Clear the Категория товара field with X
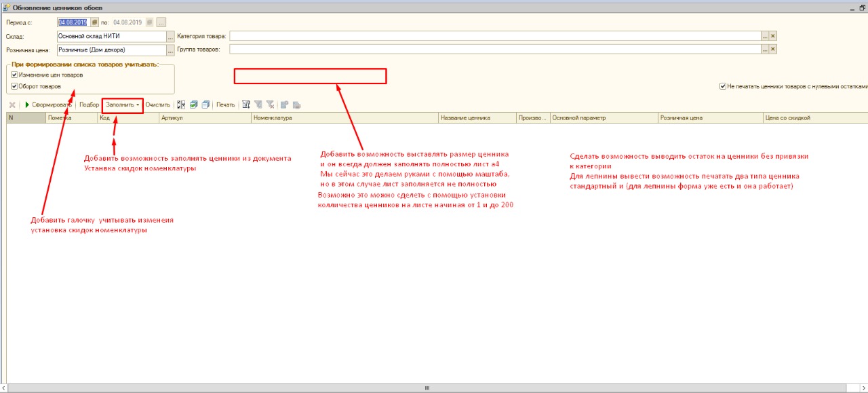 click(x=772, y=36)
